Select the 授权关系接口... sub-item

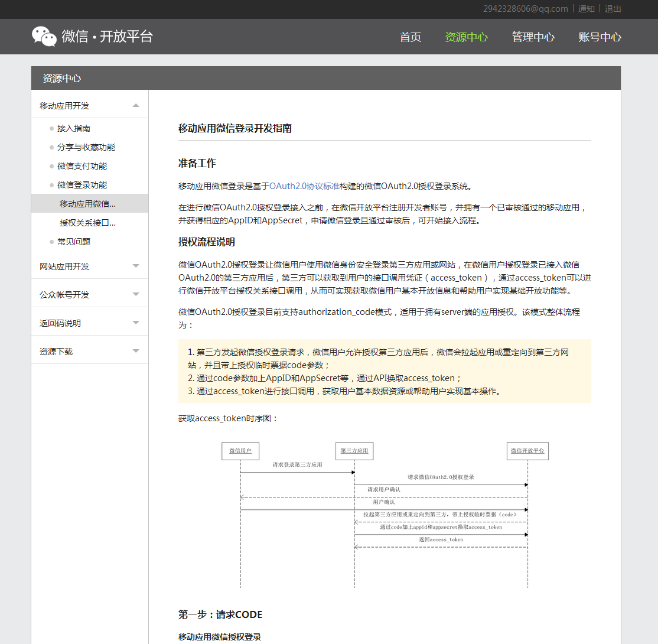[x=87, y=223]
